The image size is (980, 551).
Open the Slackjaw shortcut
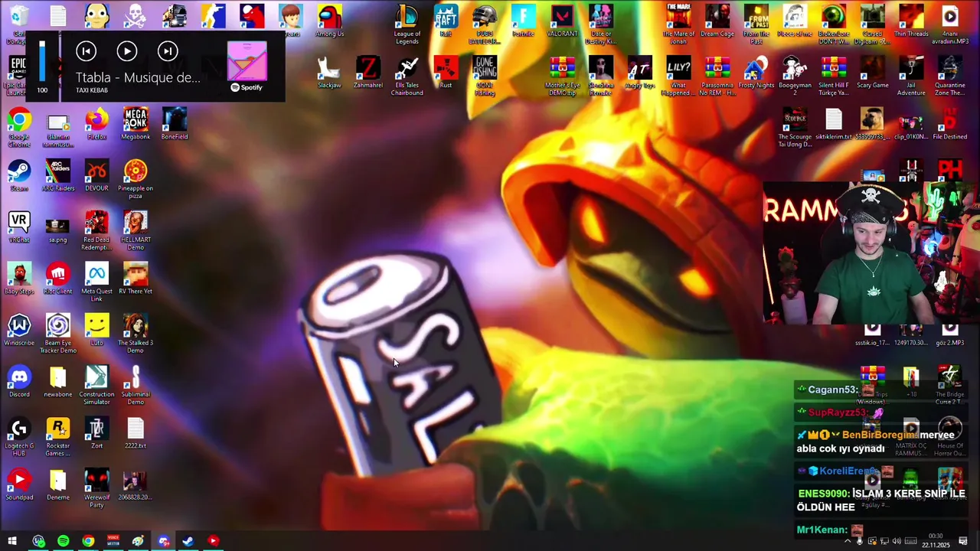pyautogui.click(x=329, y=72)
